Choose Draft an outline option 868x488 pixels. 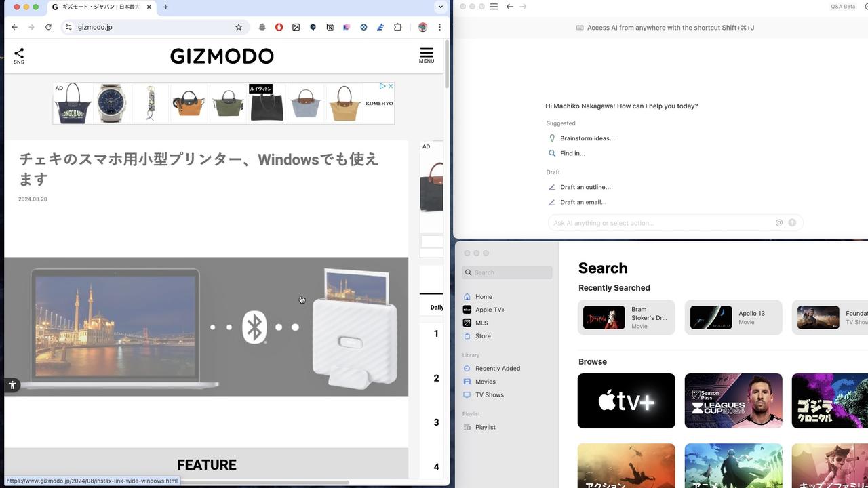point(585,187)
